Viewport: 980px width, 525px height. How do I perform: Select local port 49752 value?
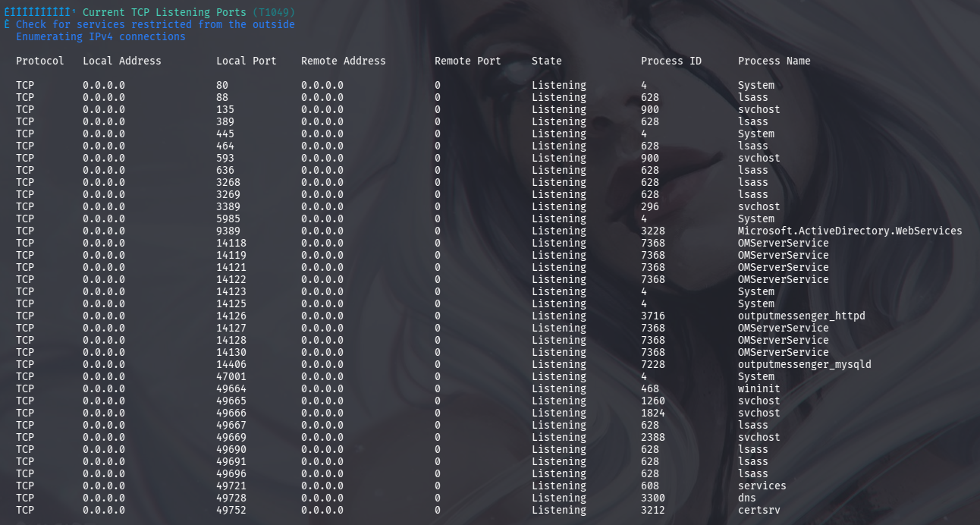pos(231,510)
